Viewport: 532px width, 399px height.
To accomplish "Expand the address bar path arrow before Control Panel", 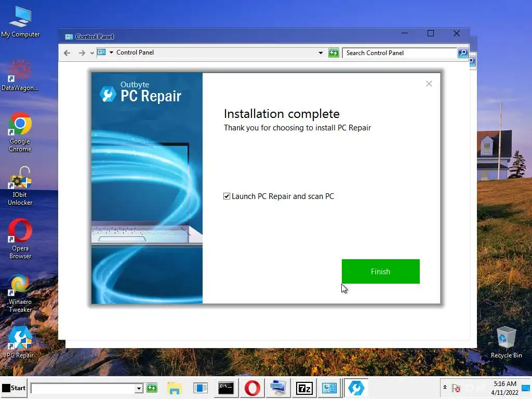I will [x=111, y=52].
